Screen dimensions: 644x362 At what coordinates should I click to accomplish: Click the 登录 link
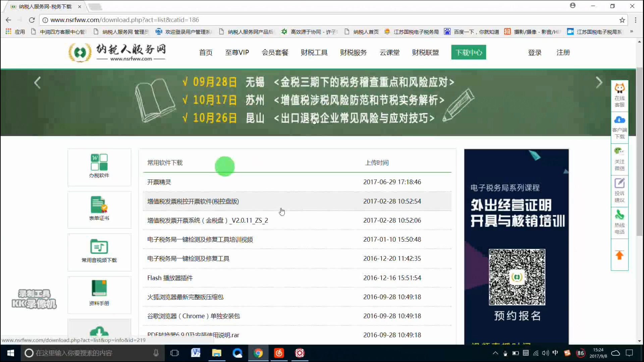[x=535, y=52]
